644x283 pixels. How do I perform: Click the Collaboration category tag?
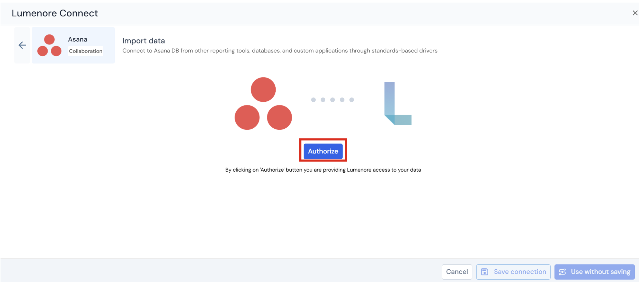click(x=86, y=51)
